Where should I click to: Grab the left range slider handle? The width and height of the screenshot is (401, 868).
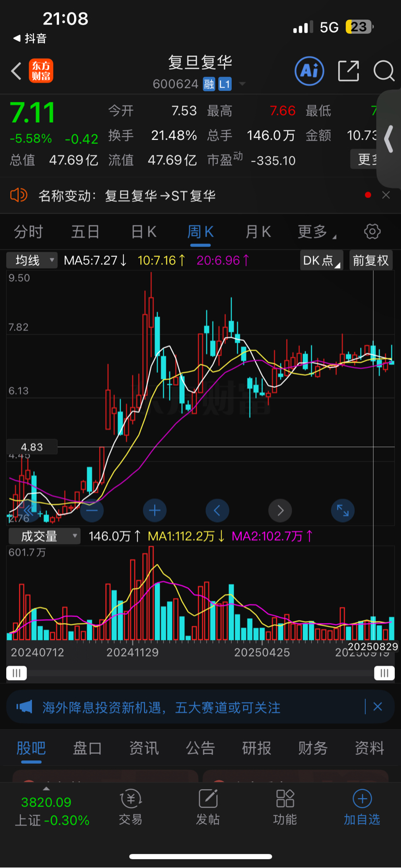(x=17, y=673)
